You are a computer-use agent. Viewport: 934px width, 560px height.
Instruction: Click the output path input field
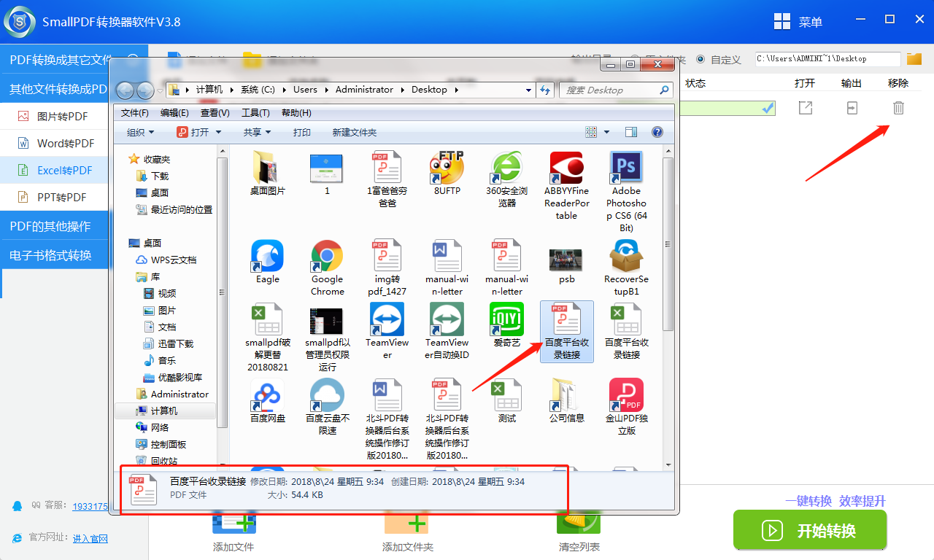[827, 59]
